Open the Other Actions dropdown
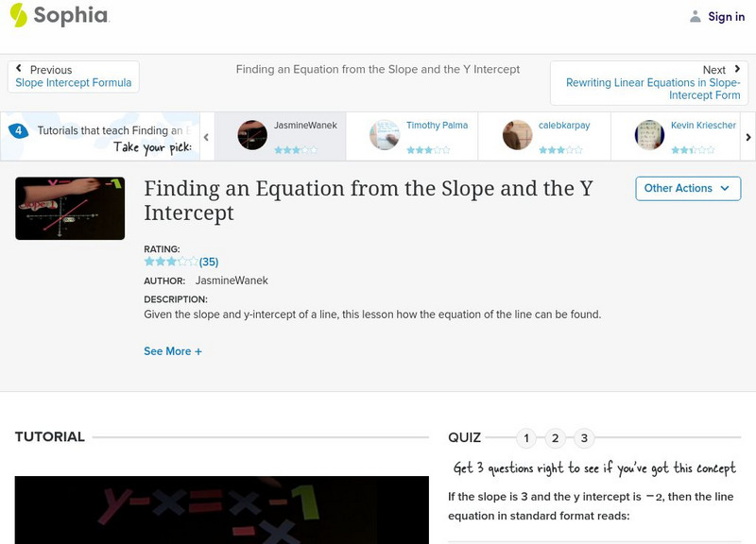The image size is (756, 544). [x=687, y=189]
